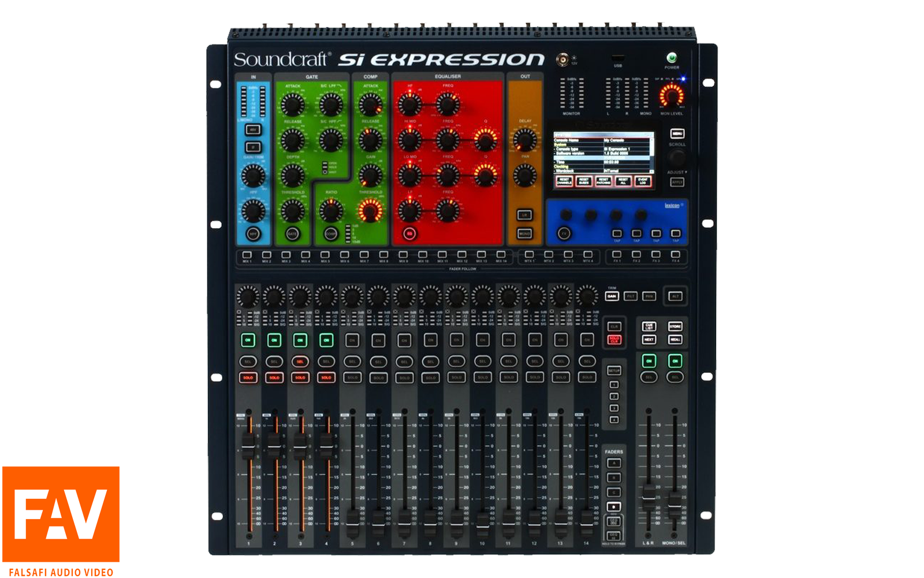Select GAIN encoder mode under TRIM
The image size is (924, 578).
(x=612, y=296)
